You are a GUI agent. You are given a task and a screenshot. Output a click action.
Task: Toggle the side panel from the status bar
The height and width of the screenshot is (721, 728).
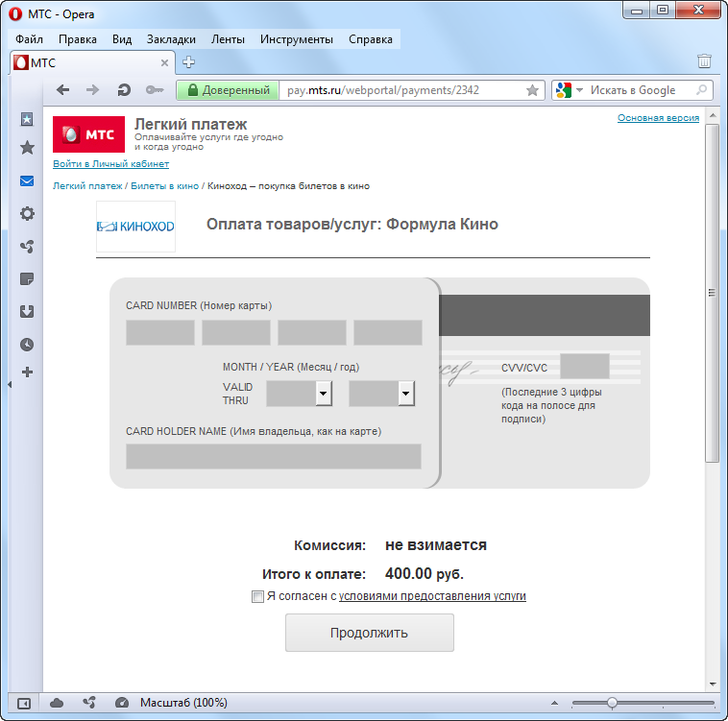coord(24,703)
